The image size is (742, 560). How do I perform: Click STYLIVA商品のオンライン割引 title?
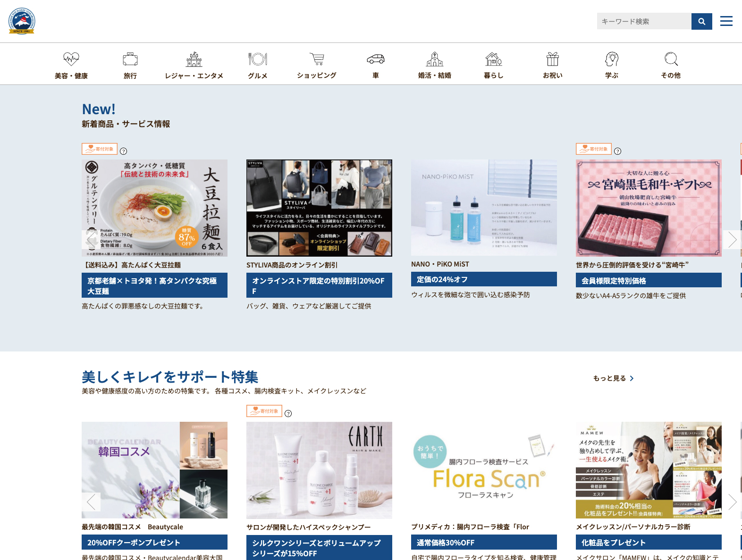pyautogui.click(x=292, y=265)
